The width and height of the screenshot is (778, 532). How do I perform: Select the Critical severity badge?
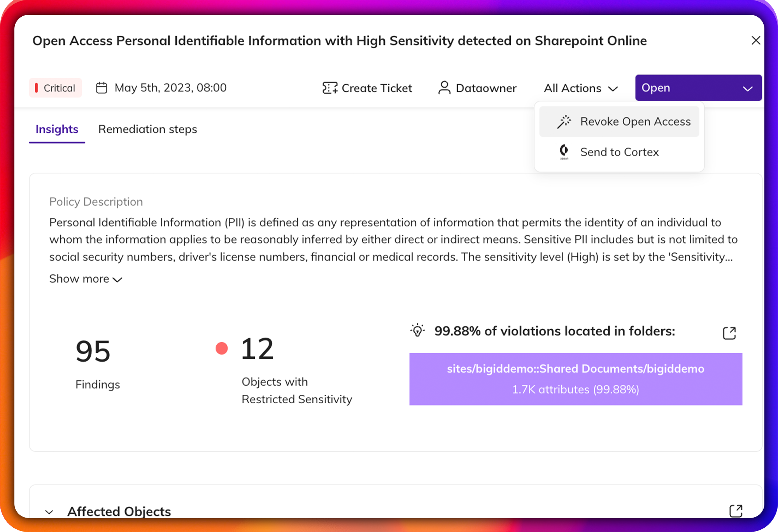click(55, 88)
